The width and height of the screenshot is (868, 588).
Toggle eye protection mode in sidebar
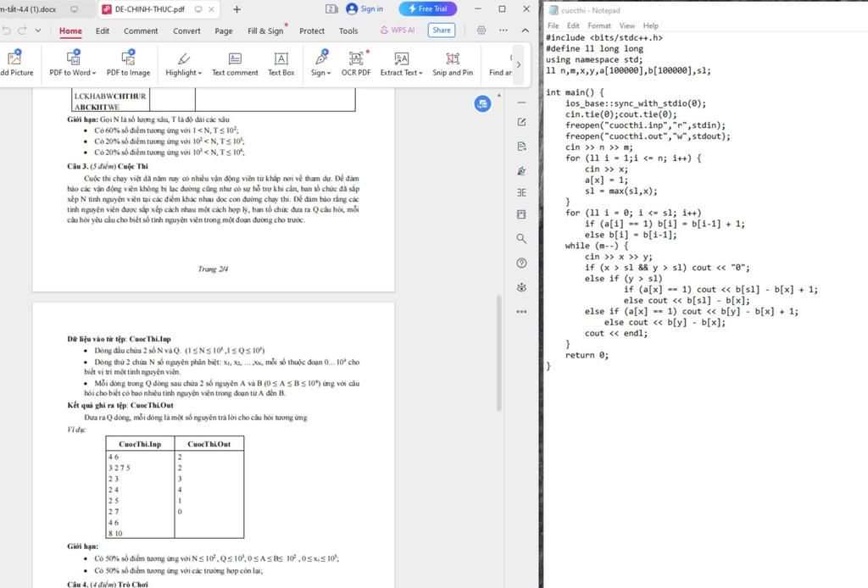pos(521,288)
